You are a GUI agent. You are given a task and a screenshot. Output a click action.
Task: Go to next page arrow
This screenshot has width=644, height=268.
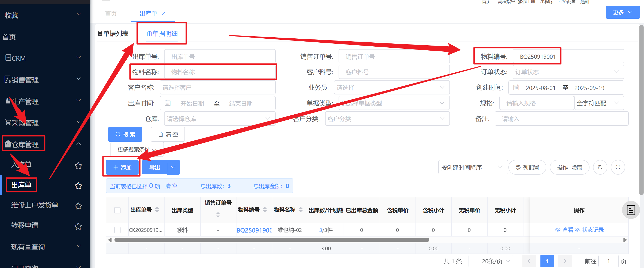tap(565, 261)
